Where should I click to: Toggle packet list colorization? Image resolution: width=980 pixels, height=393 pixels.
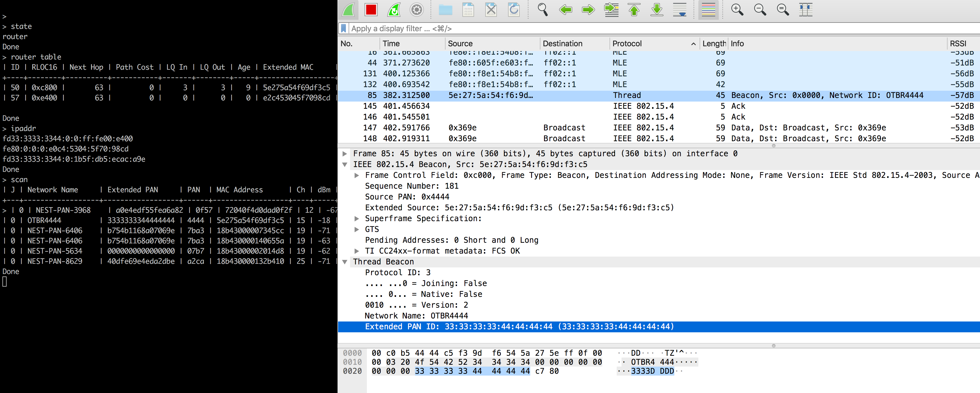(x=708, y=10)
